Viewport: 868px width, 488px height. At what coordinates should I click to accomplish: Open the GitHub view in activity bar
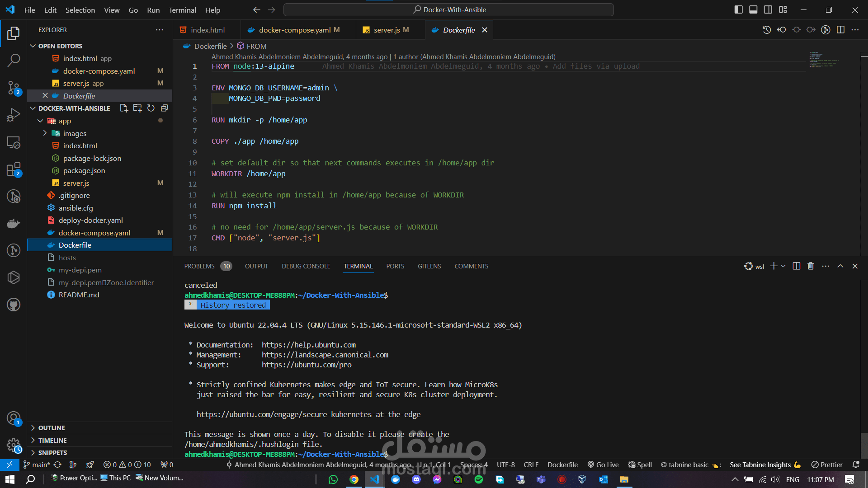14,305
